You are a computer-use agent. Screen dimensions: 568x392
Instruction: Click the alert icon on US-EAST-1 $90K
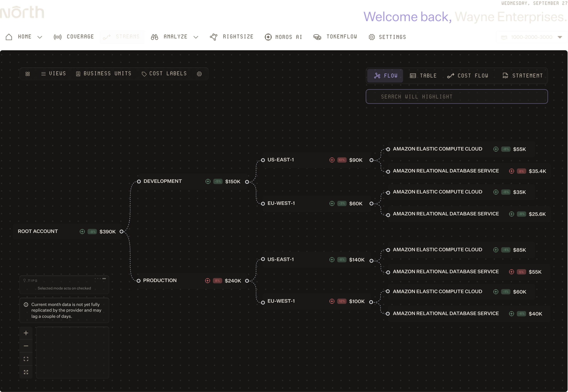click(x=332, y=160)
